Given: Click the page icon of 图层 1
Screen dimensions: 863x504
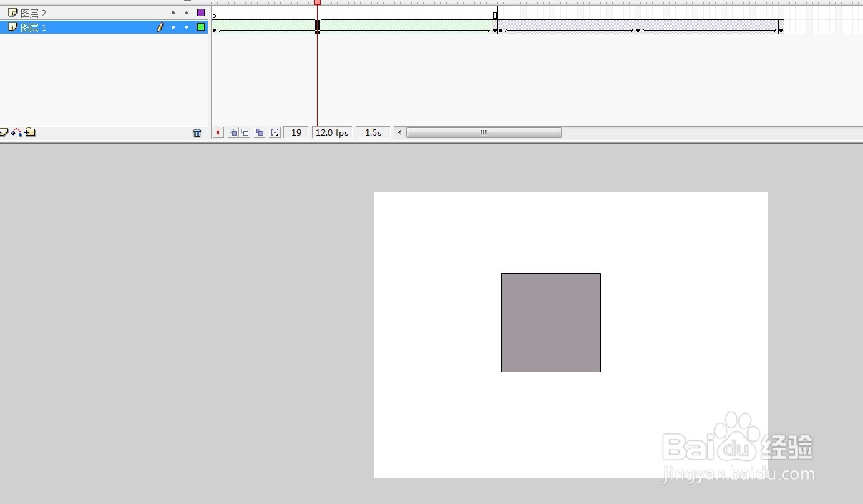Looking at the screenshot, I should pyautogui.click(x=12, y=27).
